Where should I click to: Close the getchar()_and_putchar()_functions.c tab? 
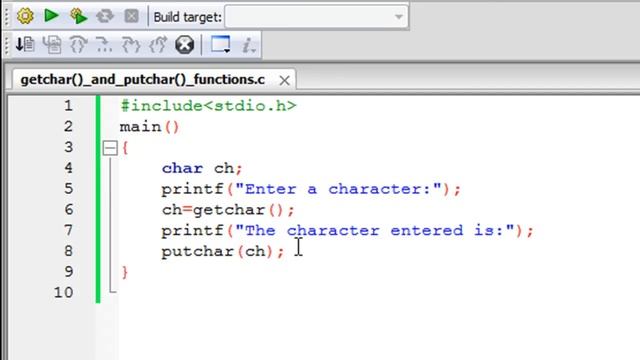(284, 80)
